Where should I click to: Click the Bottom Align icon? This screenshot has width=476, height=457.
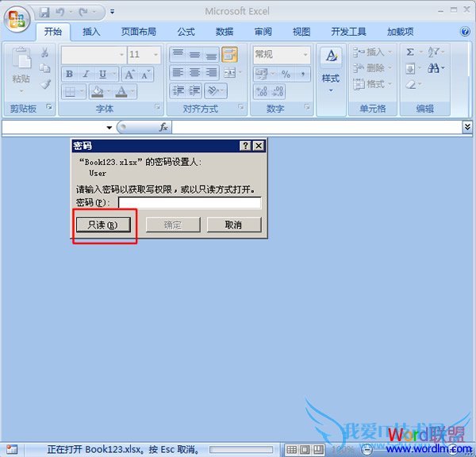(211, 55)
